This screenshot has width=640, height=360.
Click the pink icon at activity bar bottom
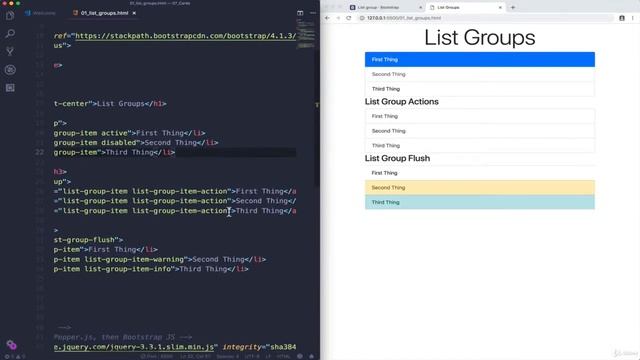pos(11,345)
